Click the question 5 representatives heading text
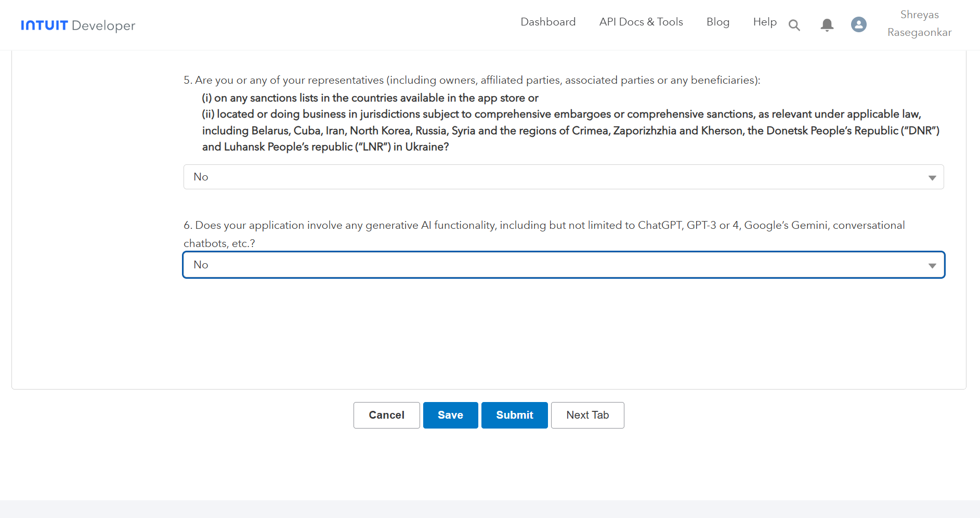This screenshot has height=518, width=980. point(472,80)
